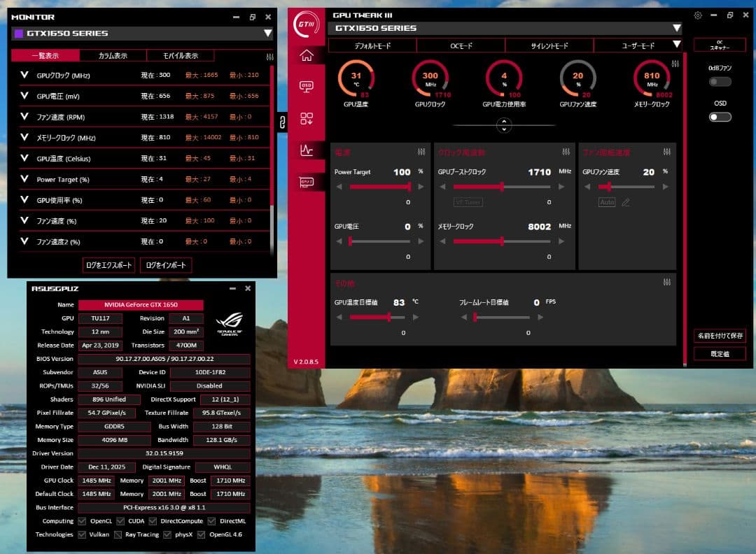The width and height of the screenshot is (756, 554).
Task: Increase GPU fan speed with right arrow
Action: pyautogui.click(x=666, y=187)
